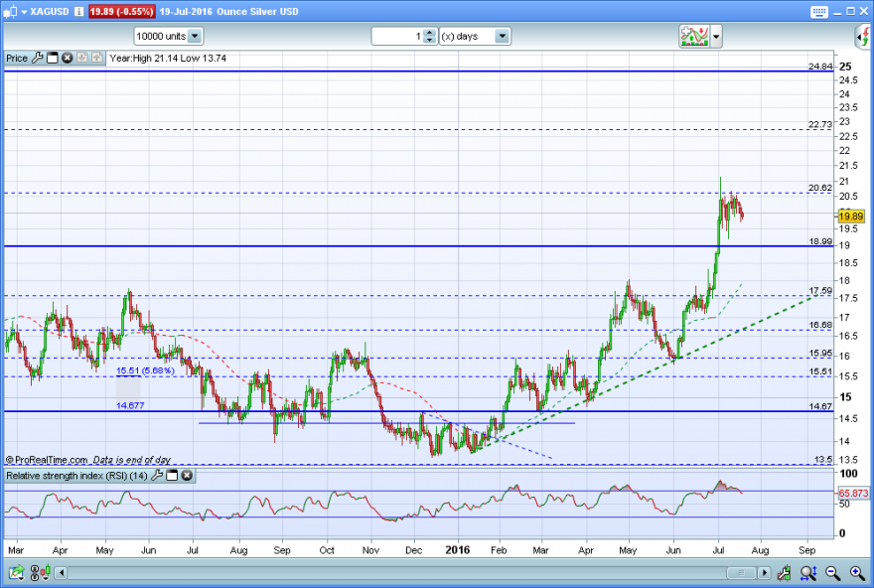
Task: Expand the side trading panel arrow tab
Action: (x=864, y=37)
